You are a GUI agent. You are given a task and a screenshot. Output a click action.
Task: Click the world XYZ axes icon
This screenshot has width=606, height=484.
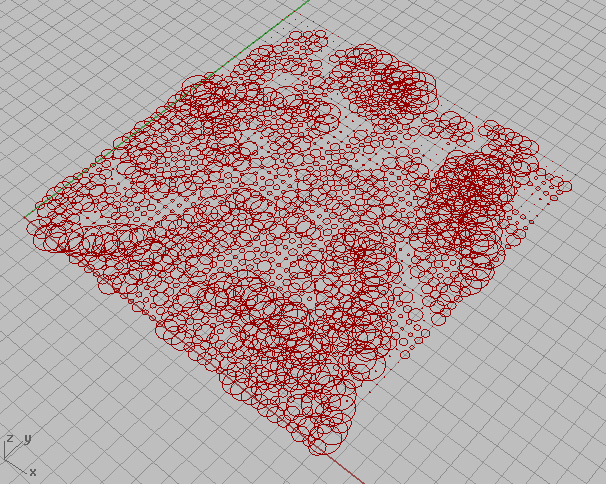point(20,455)
